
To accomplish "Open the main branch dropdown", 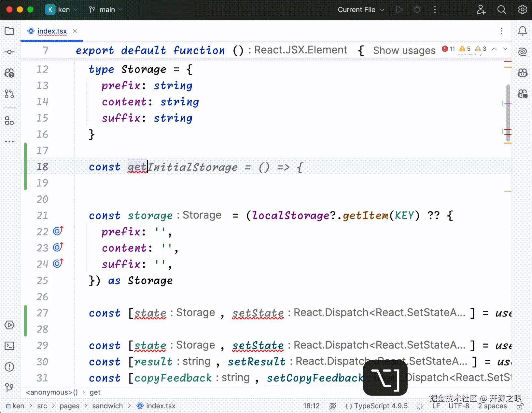I will 106,10.
